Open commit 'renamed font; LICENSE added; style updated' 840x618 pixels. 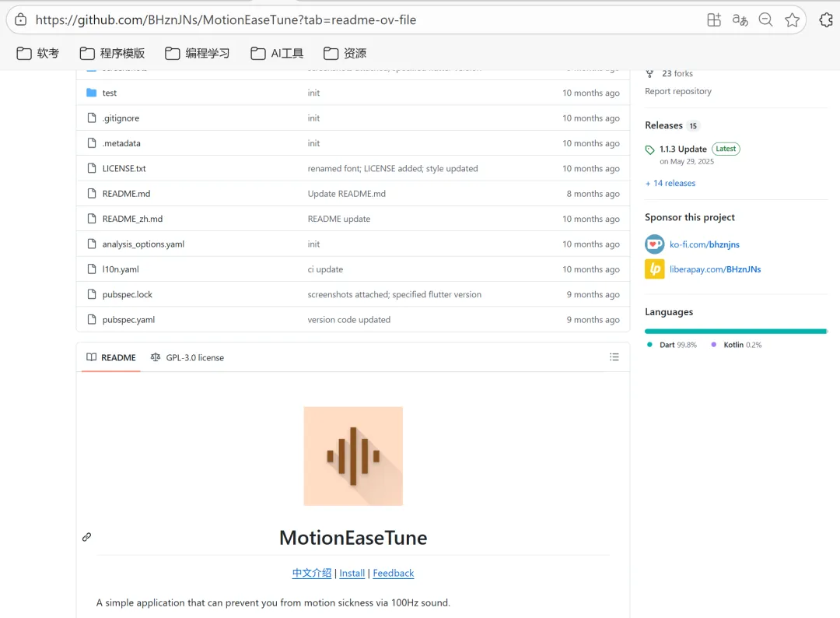tap(393, 168)
